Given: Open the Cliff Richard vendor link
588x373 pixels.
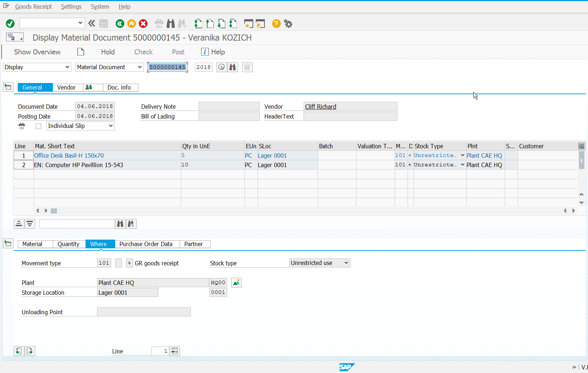Looking at the screenshot, I should point(320,107).
